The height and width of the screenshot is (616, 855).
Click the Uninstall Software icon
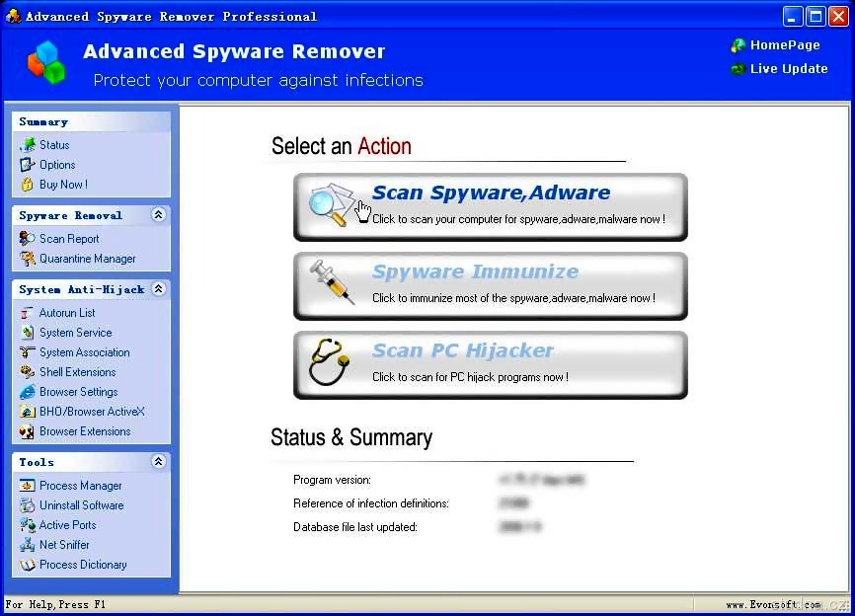point(28,505)
